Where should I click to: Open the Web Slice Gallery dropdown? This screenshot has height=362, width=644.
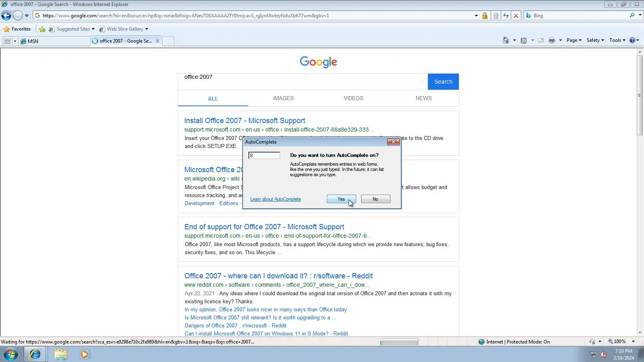[x=124, y=29]
